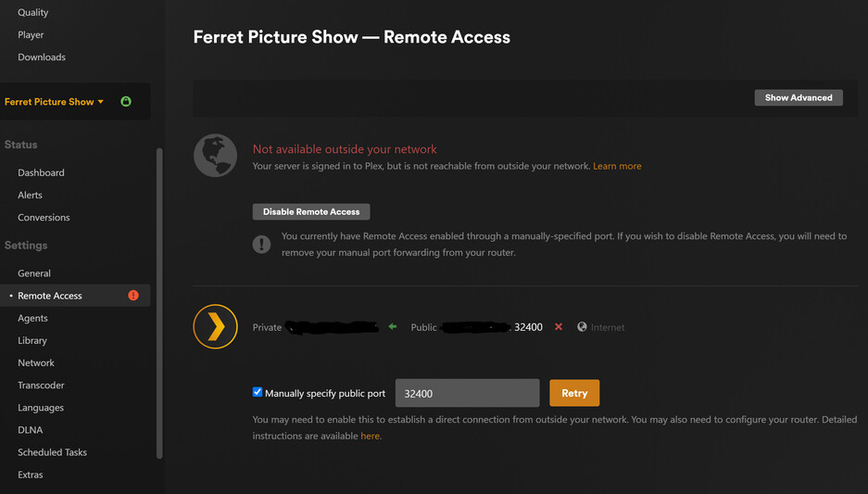Viewport: 868px width, 494px height.
Task: Click the small Internet globe icon
Action: pos(582,327)
